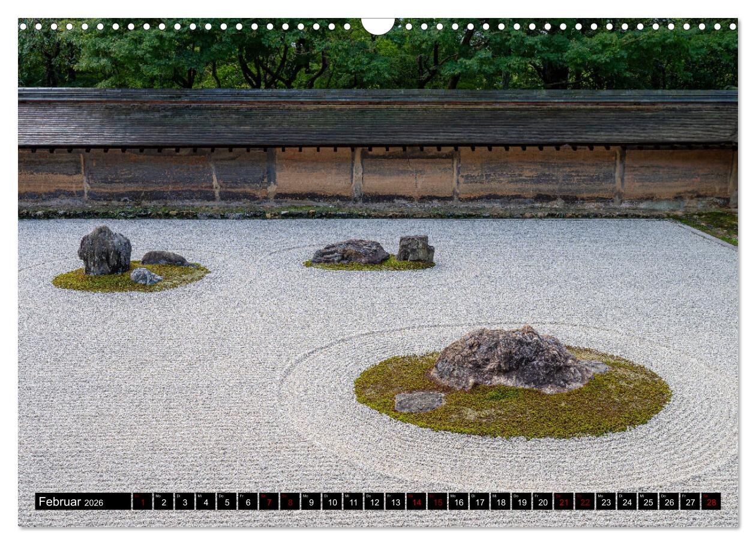Click the square rock on the middle island
The image size is (756, 545).
pos(415,248)
